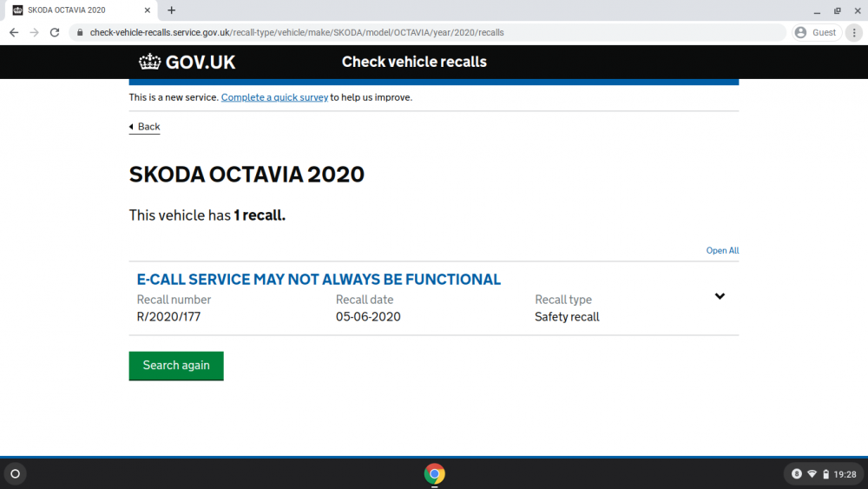
Task: Click the Search again button
Action: coord(176,366)
